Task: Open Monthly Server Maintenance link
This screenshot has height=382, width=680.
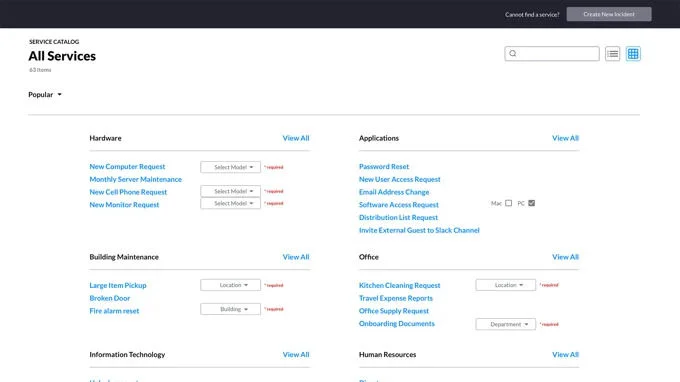Action: point(135,179)
